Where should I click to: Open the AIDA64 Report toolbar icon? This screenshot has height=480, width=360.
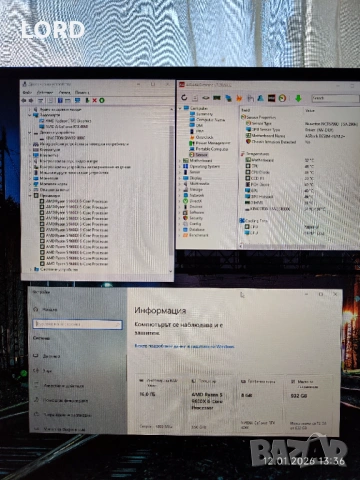point(195,98)
